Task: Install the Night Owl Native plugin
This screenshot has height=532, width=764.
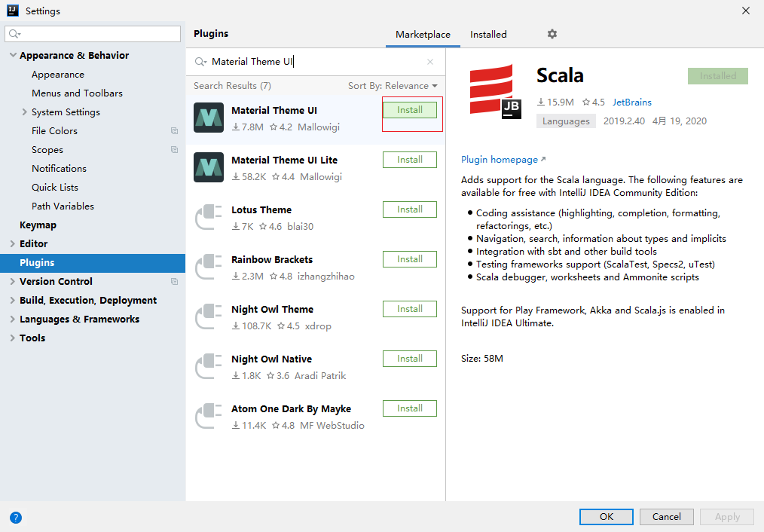Action: coord(410,359)
